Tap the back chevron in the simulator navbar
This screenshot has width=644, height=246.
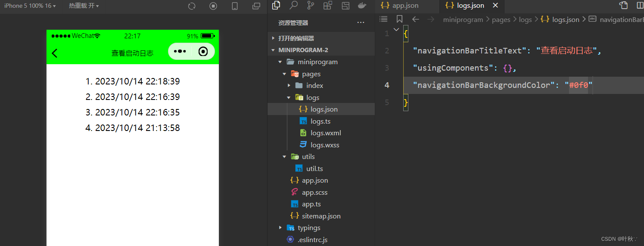[x=55, y=53]
